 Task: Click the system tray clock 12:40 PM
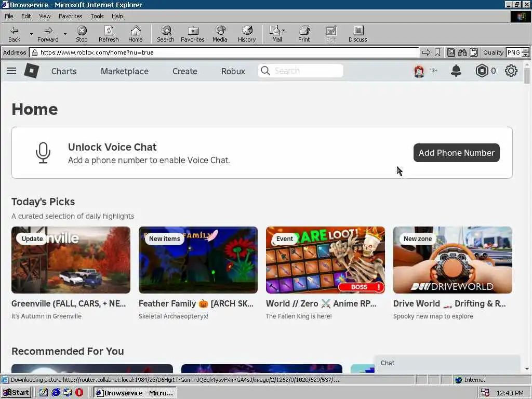(510, 393)
